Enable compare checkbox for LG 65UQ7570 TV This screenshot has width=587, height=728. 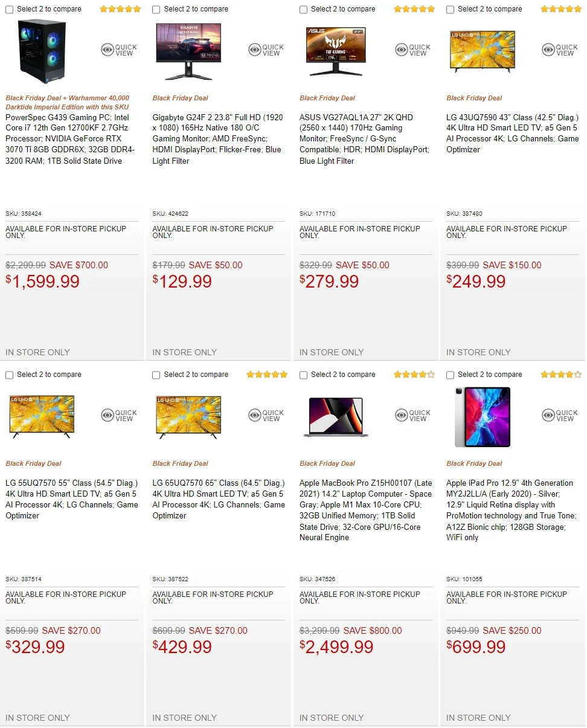click(156, 375)
